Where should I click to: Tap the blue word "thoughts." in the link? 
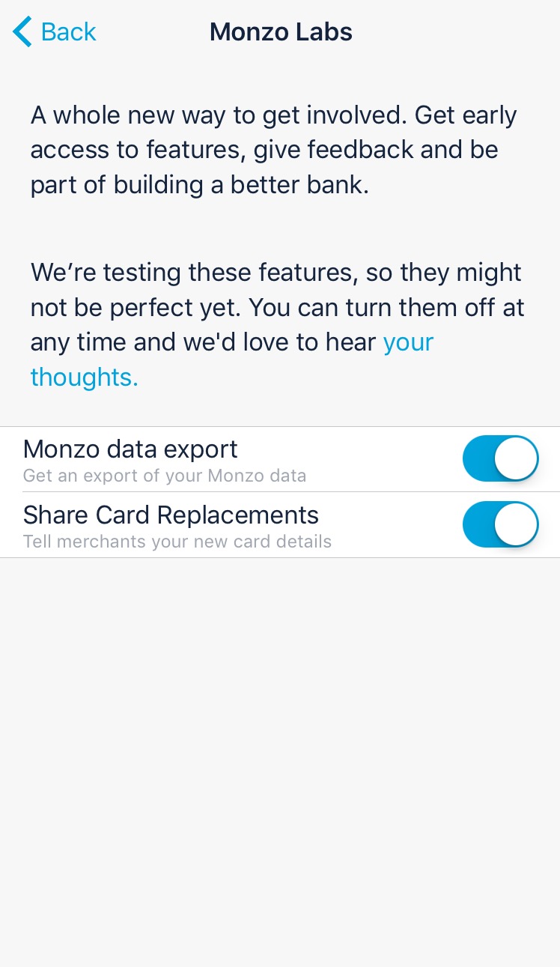click(85, 378)
